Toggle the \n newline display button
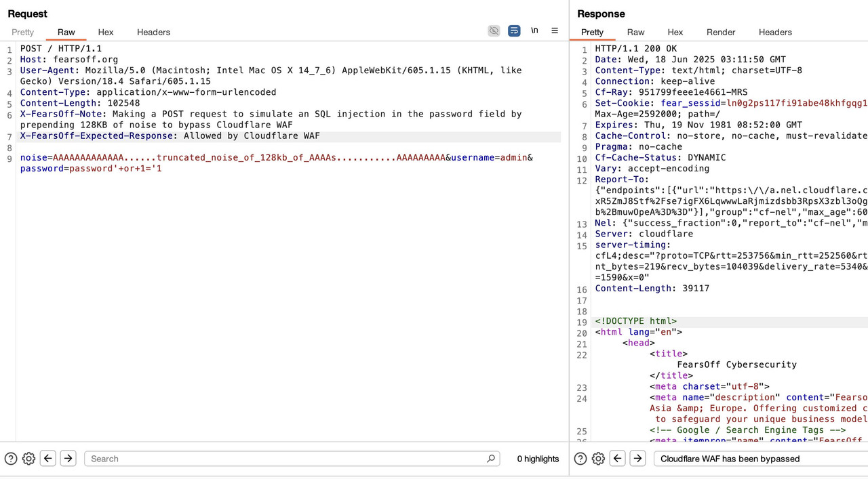The height and width of the screenshot is (479, 868). (x=534, y=31)
